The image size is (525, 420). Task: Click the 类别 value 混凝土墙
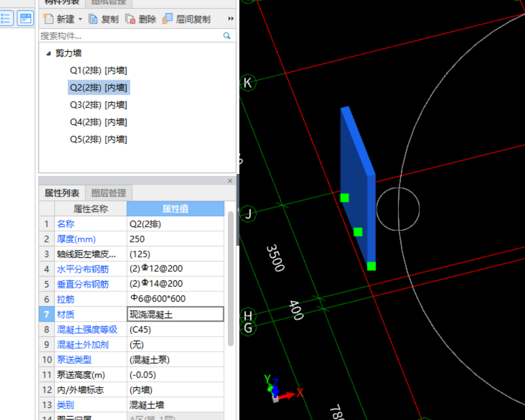[175, 405]
